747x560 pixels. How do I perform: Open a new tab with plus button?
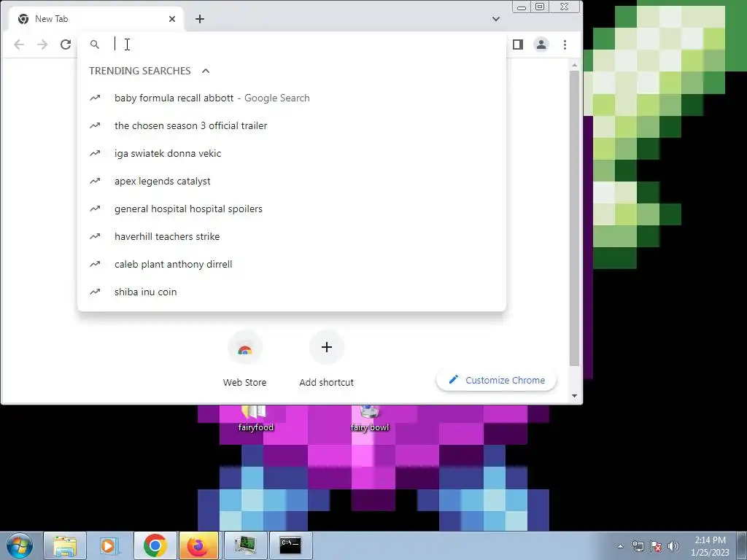[x=200, y=19]
